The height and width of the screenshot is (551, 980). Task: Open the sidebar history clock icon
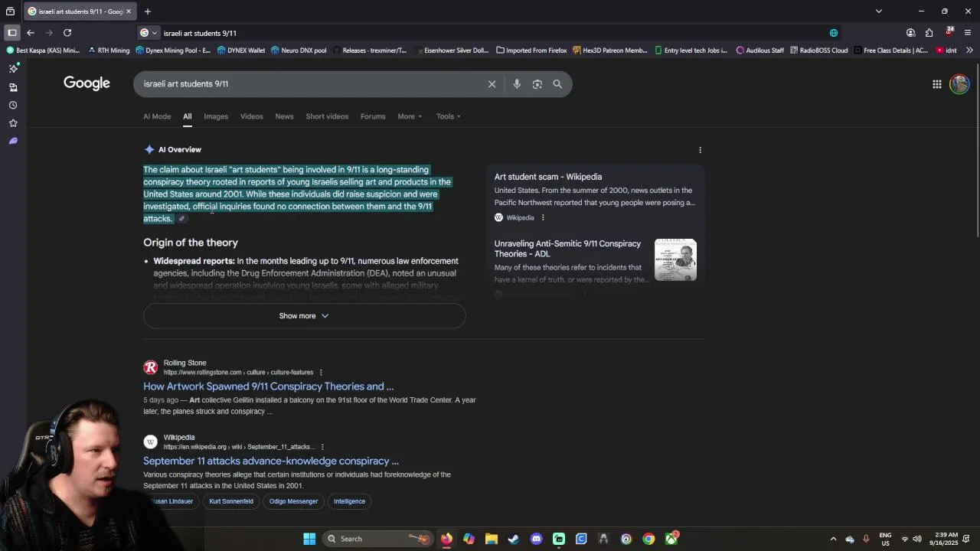13,105
